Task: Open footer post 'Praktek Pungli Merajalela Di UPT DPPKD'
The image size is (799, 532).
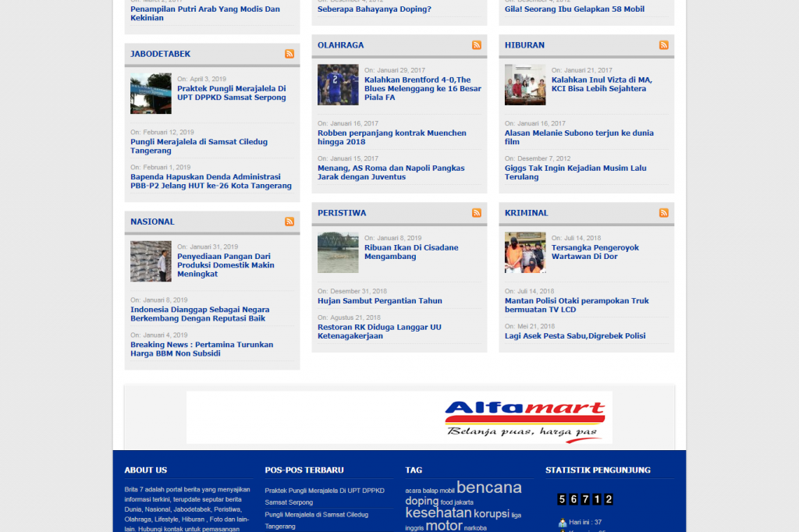Action: [x=324, y=497]
